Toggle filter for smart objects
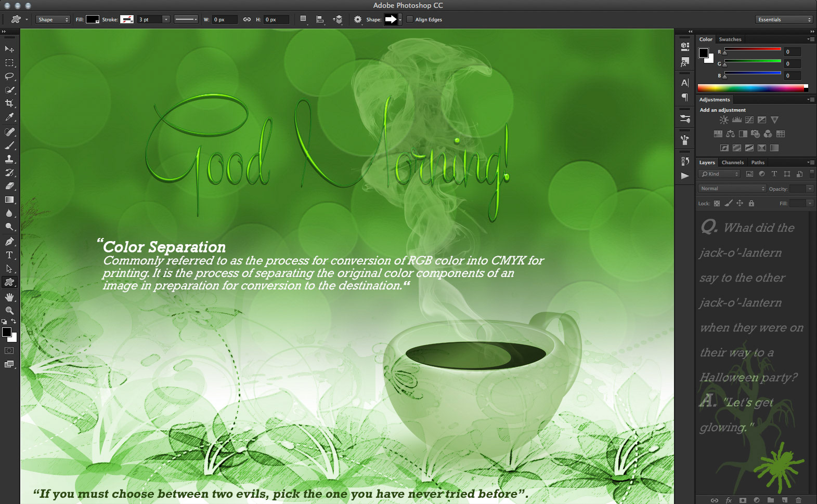 799,174
